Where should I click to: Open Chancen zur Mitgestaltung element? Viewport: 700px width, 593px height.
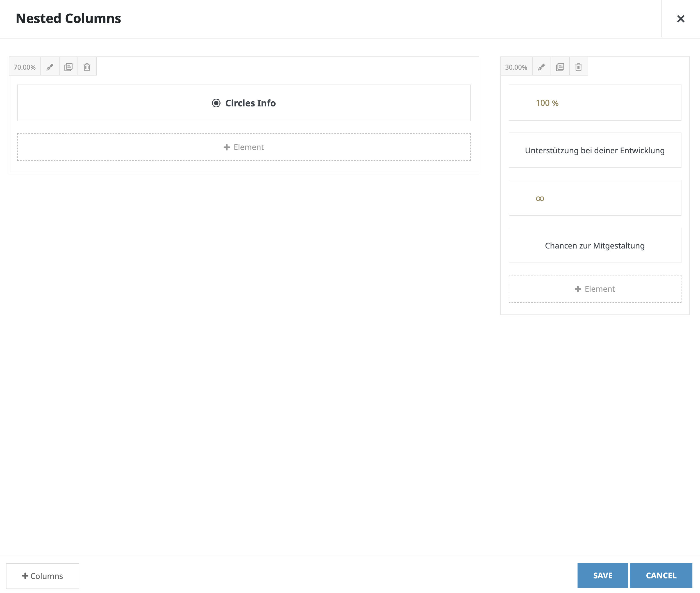click(594, 246)
